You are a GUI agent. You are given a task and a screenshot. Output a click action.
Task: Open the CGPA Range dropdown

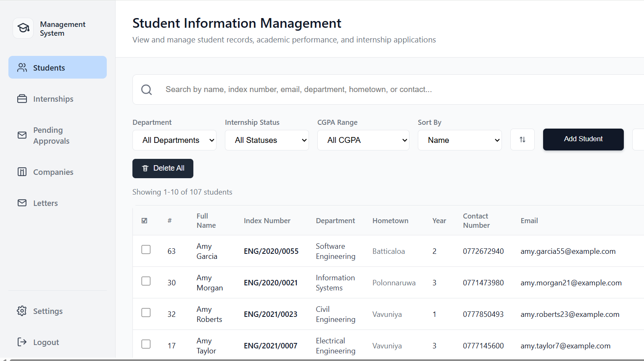click(x=363, y=140)
